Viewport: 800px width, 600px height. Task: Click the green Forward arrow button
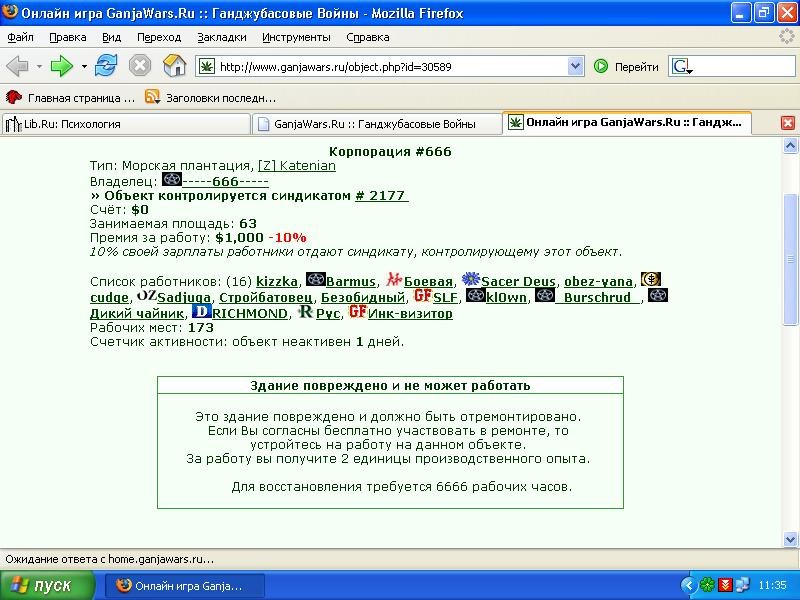(62, 66)
